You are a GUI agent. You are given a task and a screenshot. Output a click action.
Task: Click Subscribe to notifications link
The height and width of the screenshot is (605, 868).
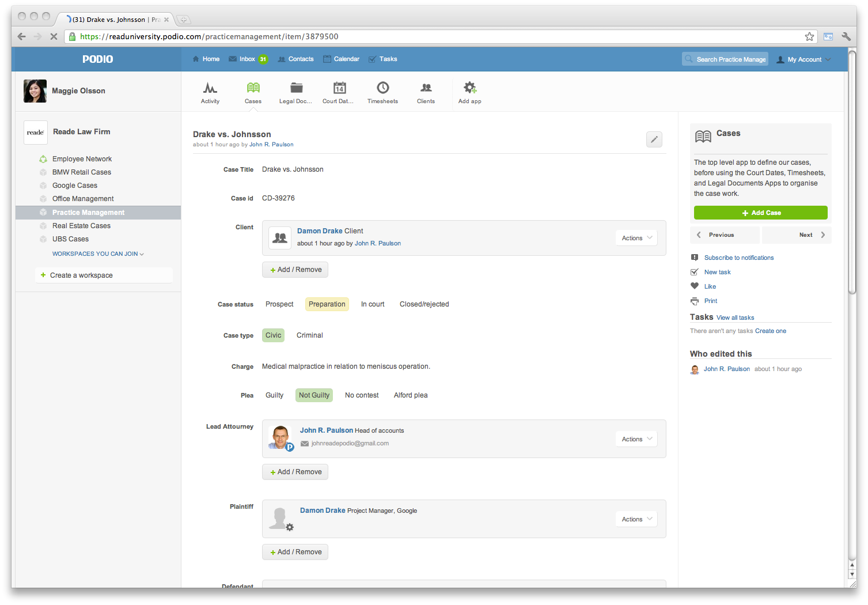click(x=738, y=258)
